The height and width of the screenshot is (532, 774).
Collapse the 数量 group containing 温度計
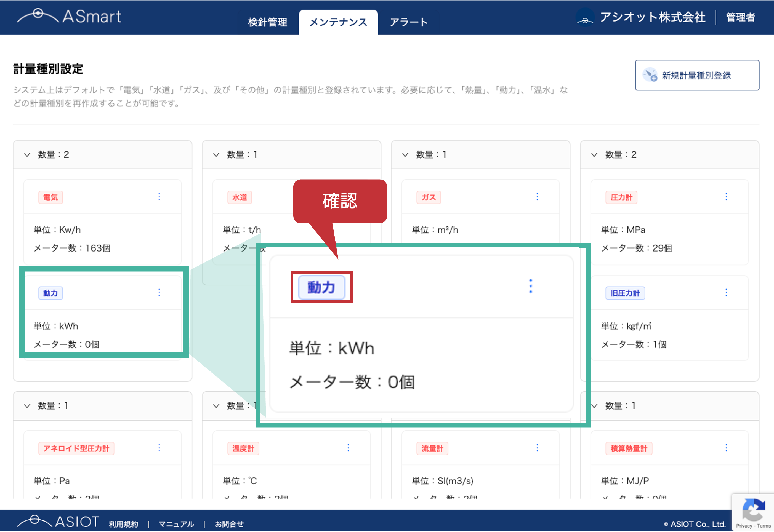pos(216,406)
